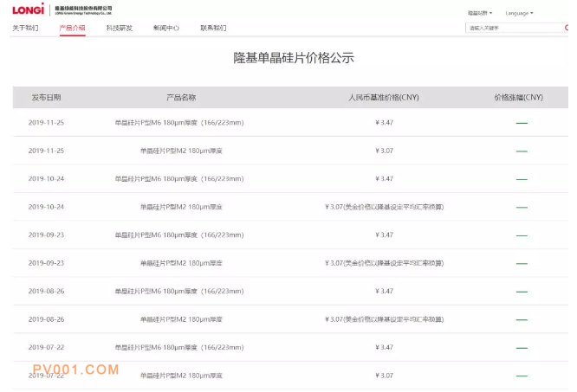
Task: Open the 科技研发 menu item
Action: (x=120, y=28)
